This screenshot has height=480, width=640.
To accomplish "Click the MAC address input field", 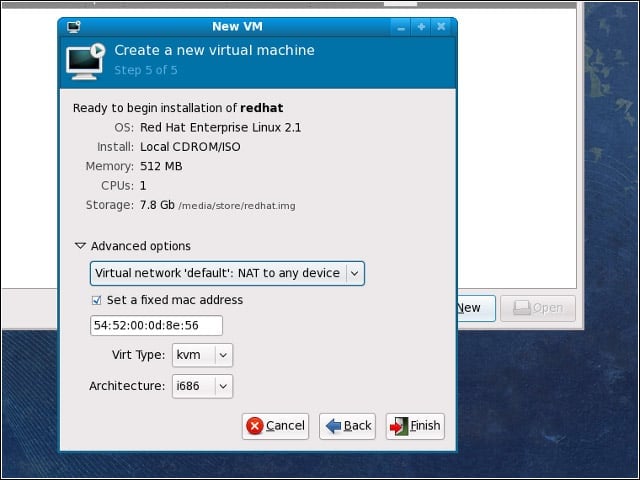I will point(156,325).
